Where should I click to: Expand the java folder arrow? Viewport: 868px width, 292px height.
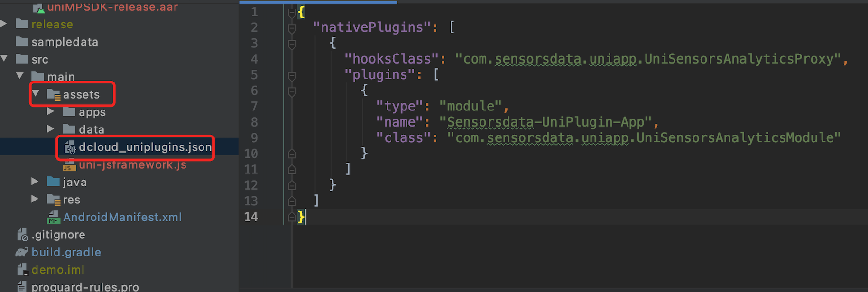[35, 182]
